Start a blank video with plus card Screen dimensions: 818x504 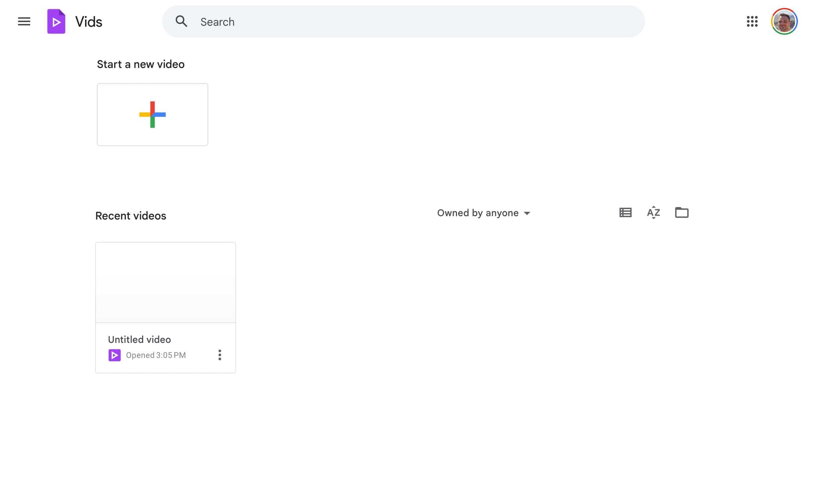pos(152,114)
